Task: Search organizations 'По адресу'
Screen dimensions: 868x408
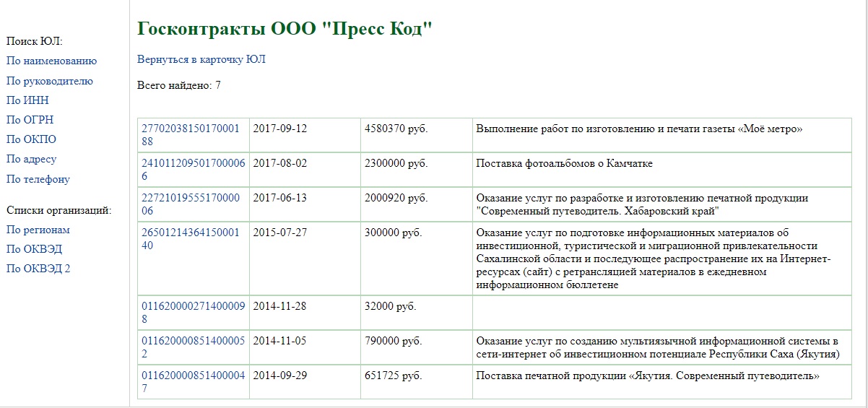Action: point(31,160)
